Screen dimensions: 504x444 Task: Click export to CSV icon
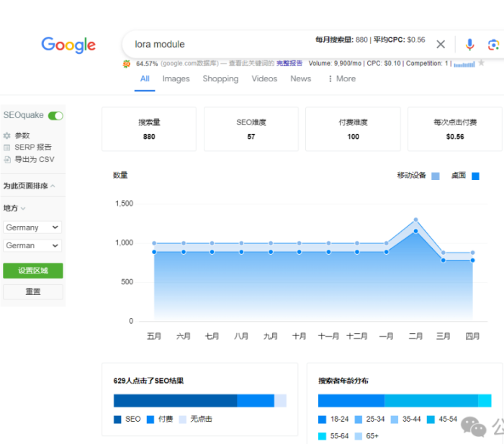pos(7,160)
